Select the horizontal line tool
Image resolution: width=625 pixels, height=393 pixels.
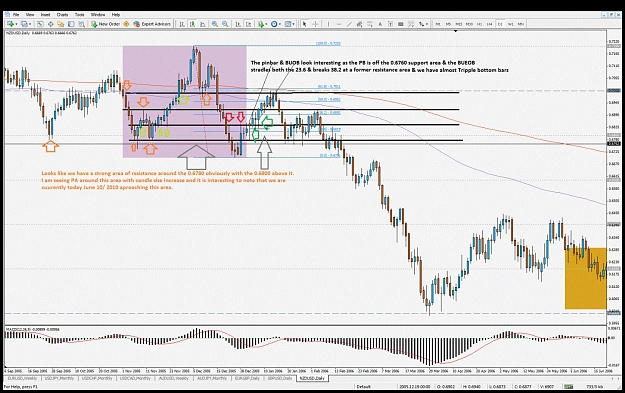click(x=339, y=24)
